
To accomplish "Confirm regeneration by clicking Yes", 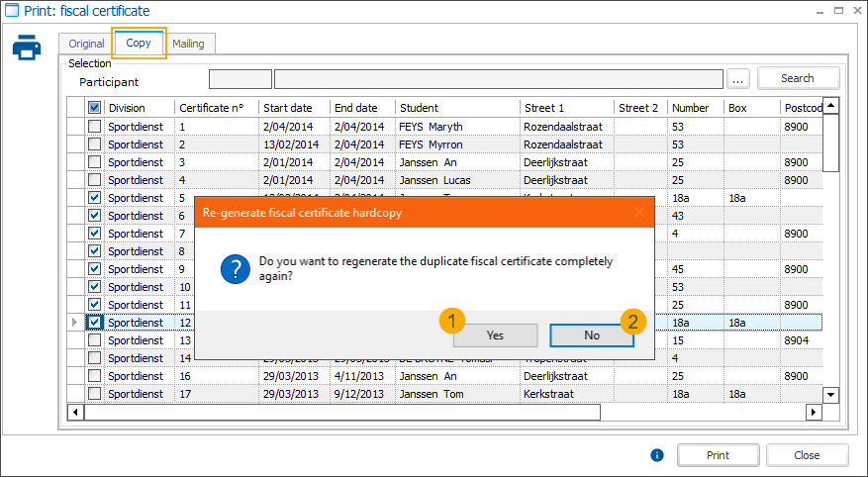I will 495,335.
